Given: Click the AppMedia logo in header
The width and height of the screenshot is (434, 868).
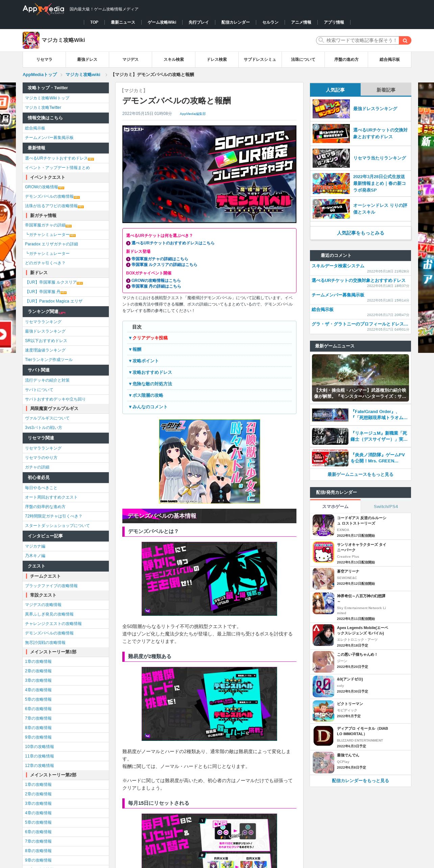Looking at the screenshot, I should tap(43, 9).
